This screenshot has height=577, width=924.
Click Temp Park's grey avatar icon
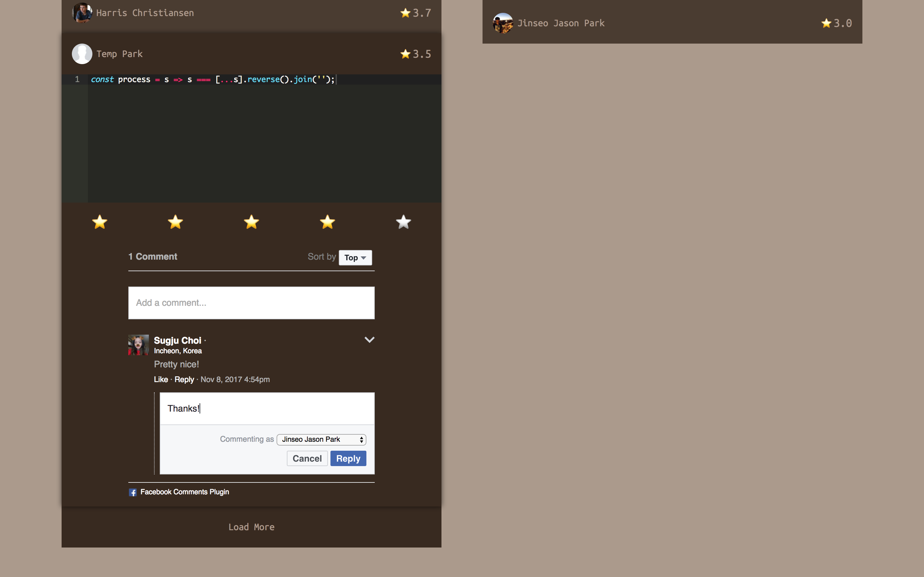point(82,54)
